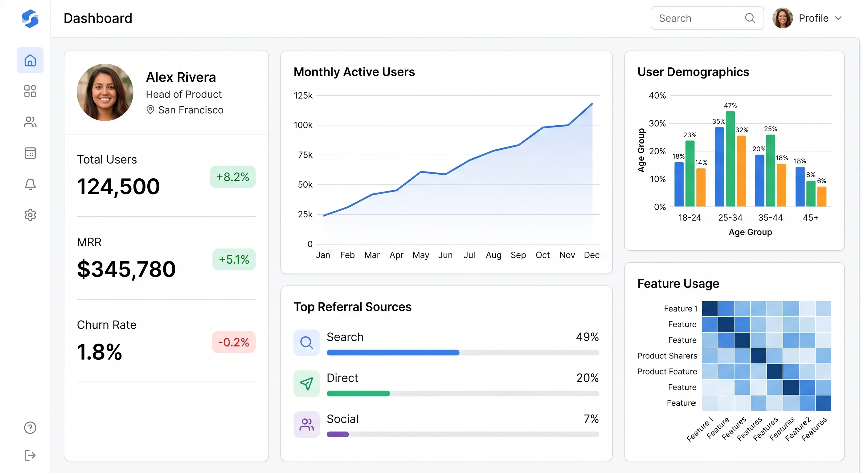Click the 23% green bar in 18-24
The height and width of the screenshot is (473, 868).
click(x=690, y=173)
